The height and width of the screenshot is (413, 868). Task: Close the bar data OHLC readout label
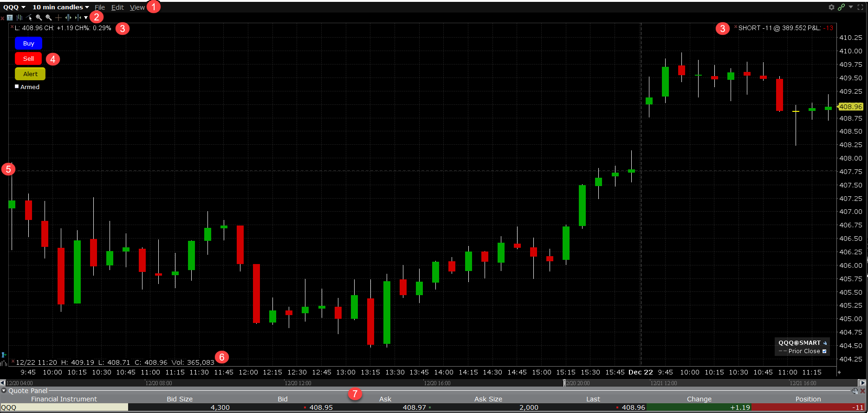pos(13,361)
